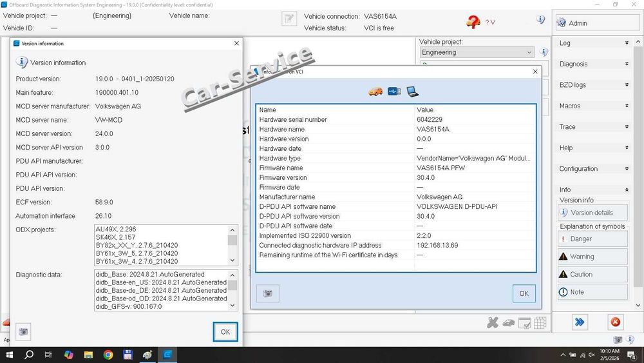
Task: Click screenshot camera icon in Version information window
Action: click(23, 332)
